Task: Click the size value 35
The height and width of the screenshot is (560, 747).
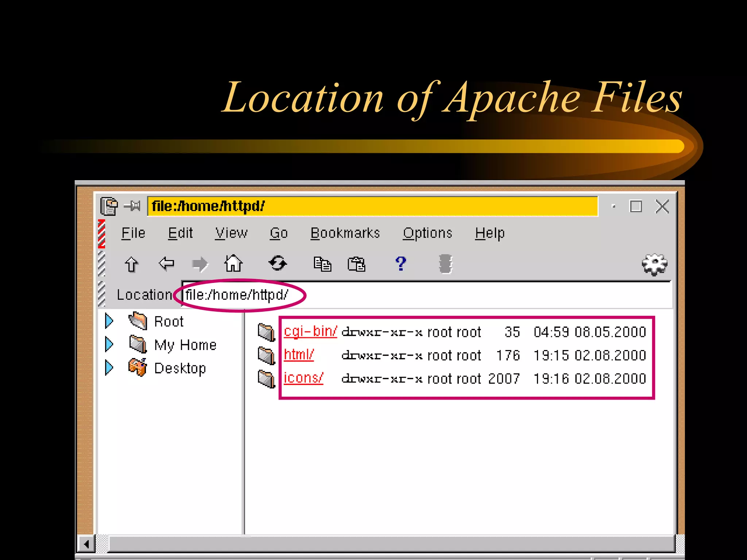Action: pyautogui.click(x=512, y=332)
